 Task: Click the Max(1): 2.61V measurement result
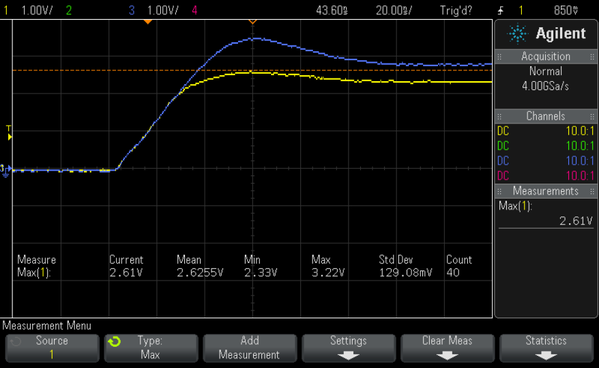point(546,214)
